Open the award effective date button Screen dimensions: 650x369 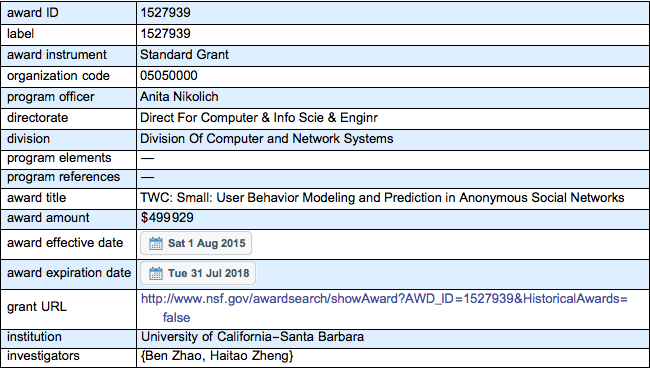(x=196, y=243)
